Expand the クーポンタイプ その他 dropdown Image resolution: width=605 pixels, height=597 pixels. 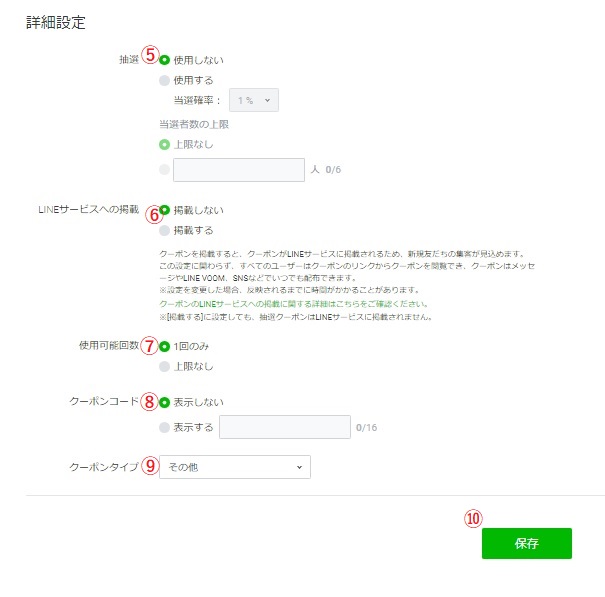(x=235, y=467)
